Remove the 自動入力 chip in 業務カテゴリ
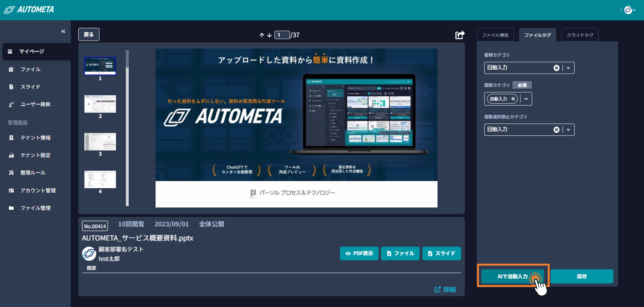The width and height of the screenshot is (644, 307). pos(513,99)
